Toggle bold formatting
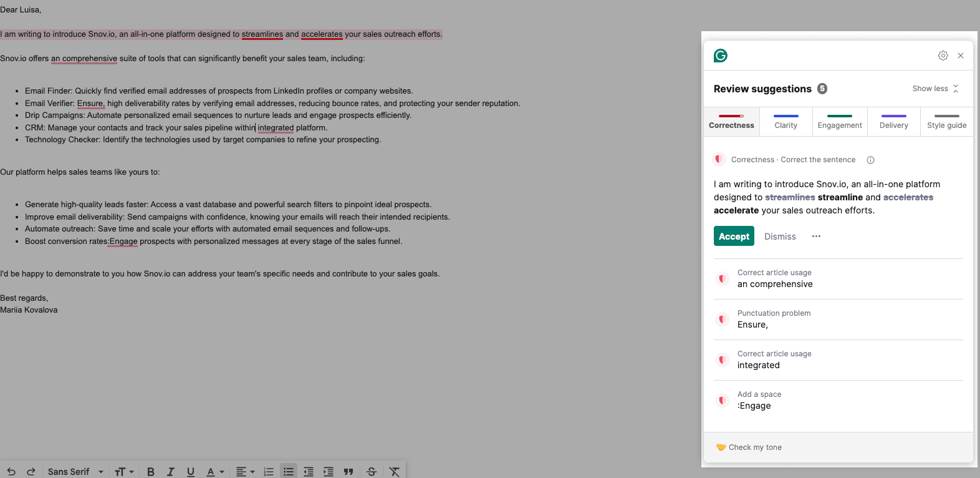Viewport: 980px width, 478px height. [151, 472]
